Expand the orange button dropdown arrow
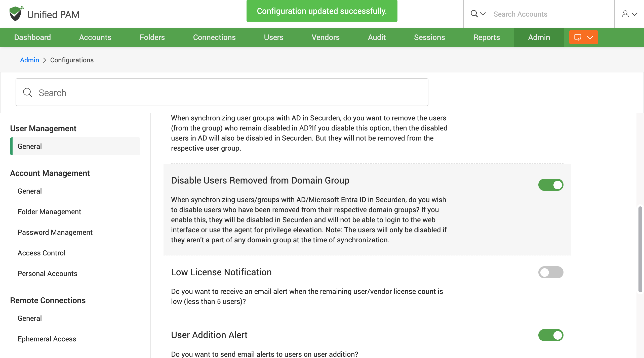Image resolution: width=644 pixels, height=358 pixels. tap(590, 37)
